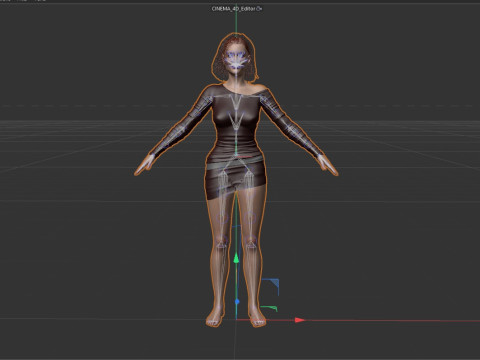Image resolution: width=480 pixels, height=360 pixels.
Task: Click the blue Z-axis dot handle
Action: click(237, 302)
